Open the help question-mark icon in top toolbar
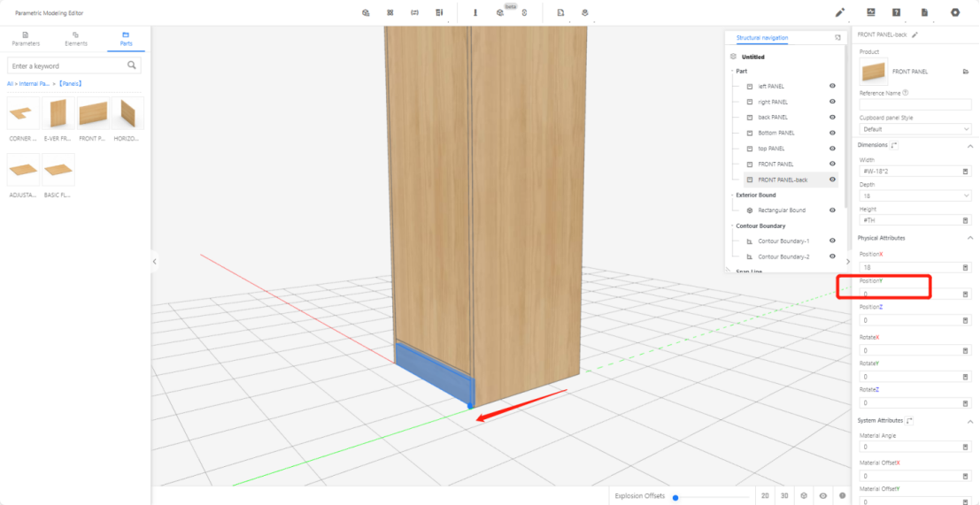The image size is (980, 505). point(896,12)
